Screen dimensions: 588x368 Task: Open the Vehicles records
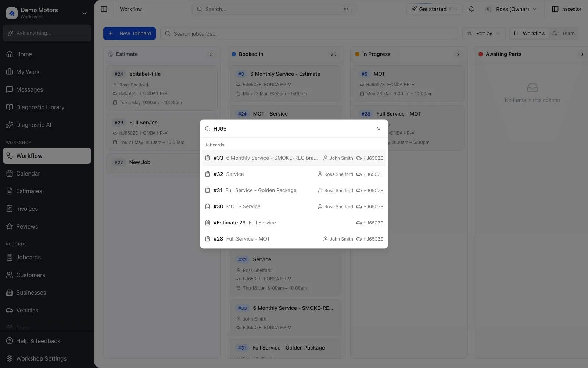coord(47,310)
